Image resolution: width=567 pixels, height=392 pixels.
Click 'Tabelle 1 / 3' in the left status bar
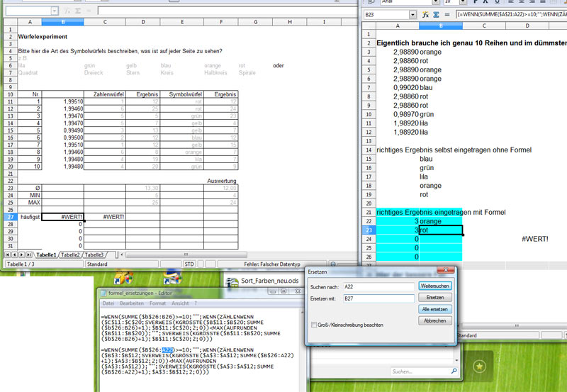tap(44, 264)
